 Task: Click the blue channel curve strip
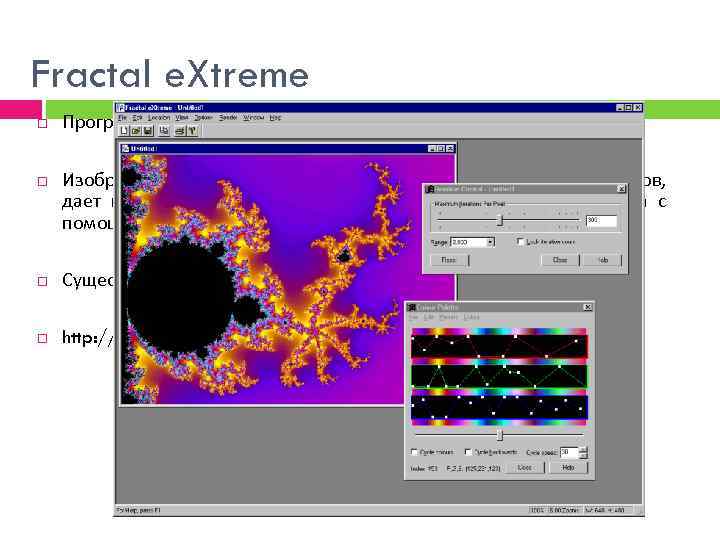point(499,407)
